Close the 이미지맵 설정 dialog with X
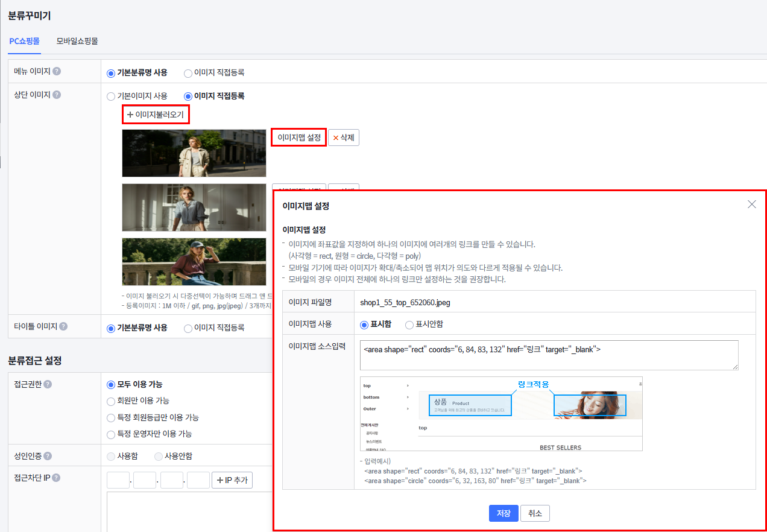Viewport: 767px width, 532px height. point(751,204)
